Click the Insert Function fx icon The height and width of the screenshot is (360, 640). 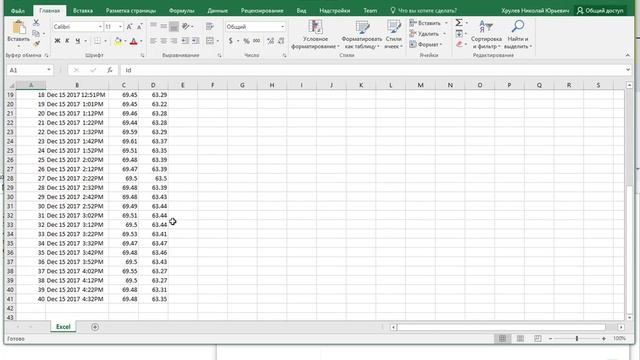click(110, 70)
